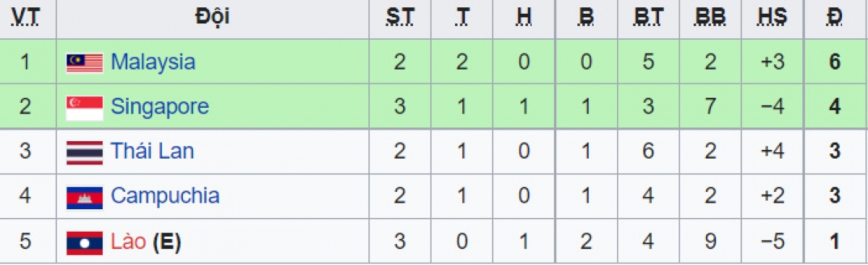This screenshot has height=265, width=868.
Task: Open the Campuchia team link
Action: (x=165, y=196)
